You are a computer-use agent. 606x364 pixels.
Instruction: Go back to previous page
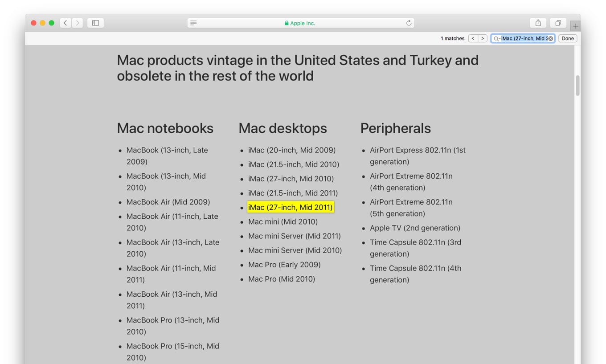pyautogui.click(x=66, y=23)
